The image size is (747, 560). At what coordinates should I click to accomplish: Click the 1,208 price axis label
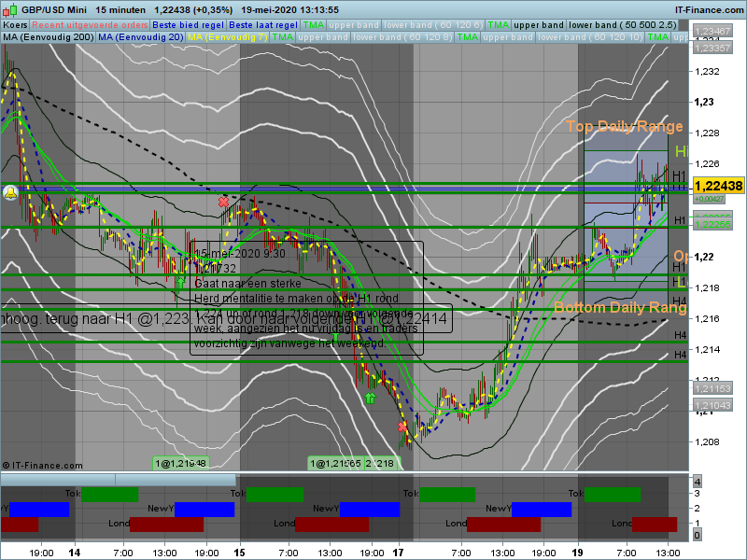pos(708,441)
